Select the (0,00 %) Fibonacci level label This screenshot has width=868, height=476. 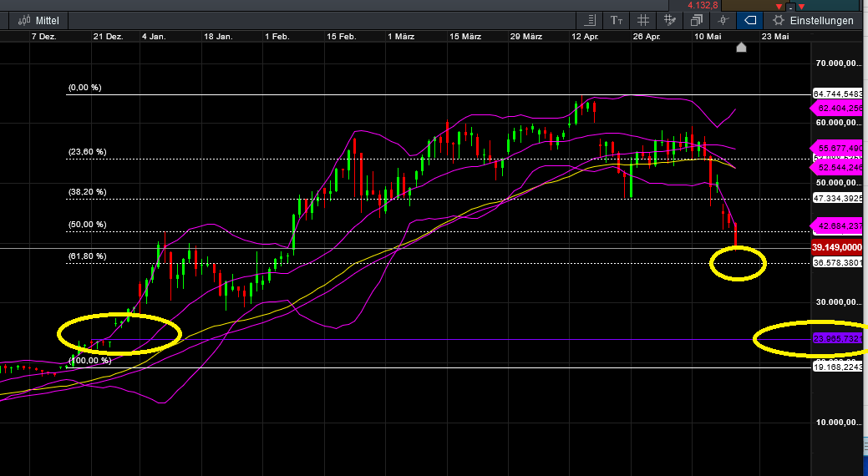click(x=84, y=88)
